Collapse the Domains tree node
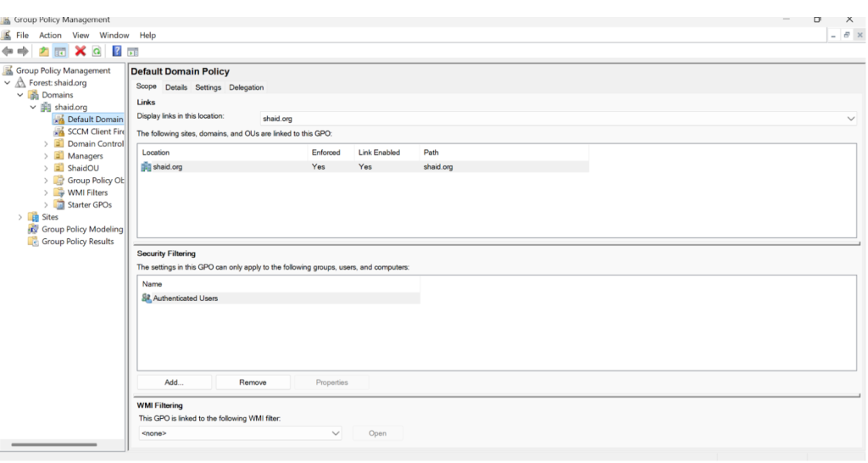 coord(20,95)
